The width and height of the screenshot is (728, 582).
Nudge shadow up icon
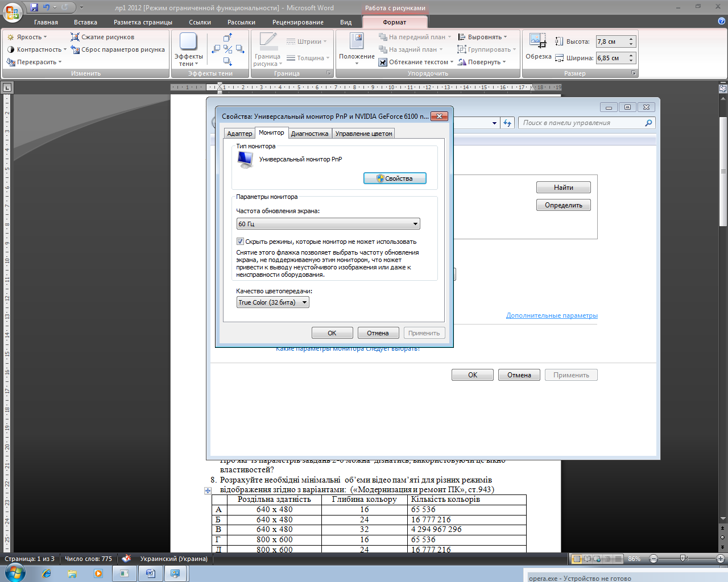[x=227, y=38]
